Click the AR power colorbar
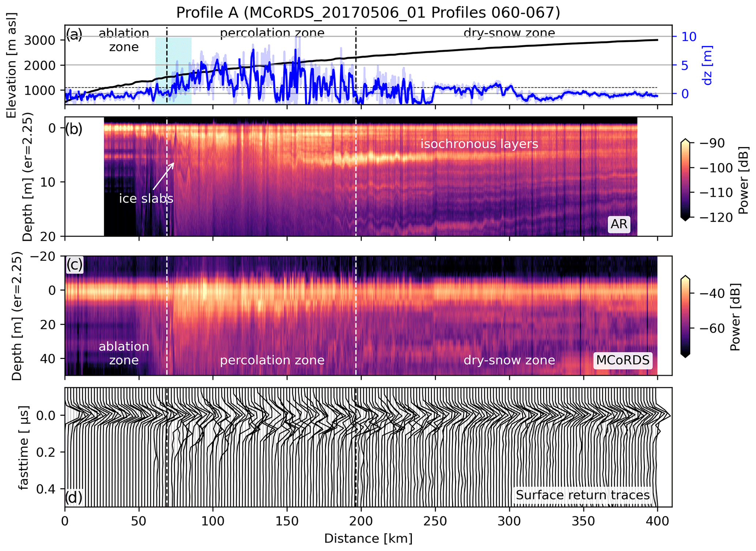The height and width of the screenshot is (551, 756). 685,179
